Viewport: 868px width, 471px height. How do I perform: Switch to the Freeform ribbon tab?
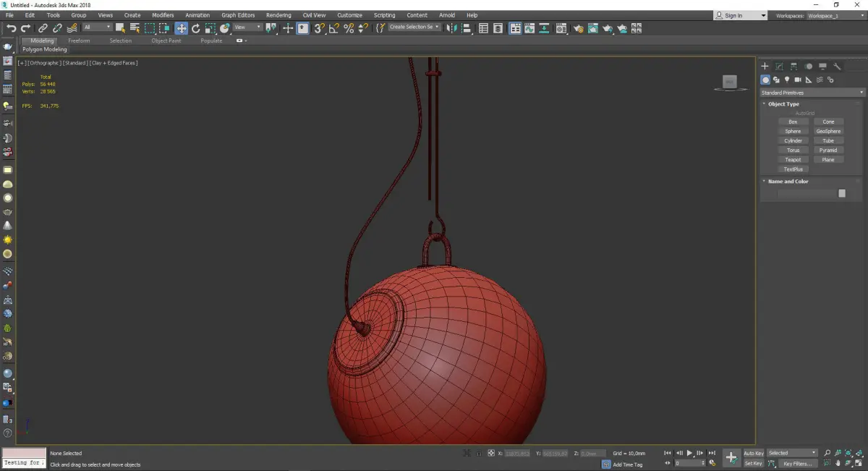79,41
